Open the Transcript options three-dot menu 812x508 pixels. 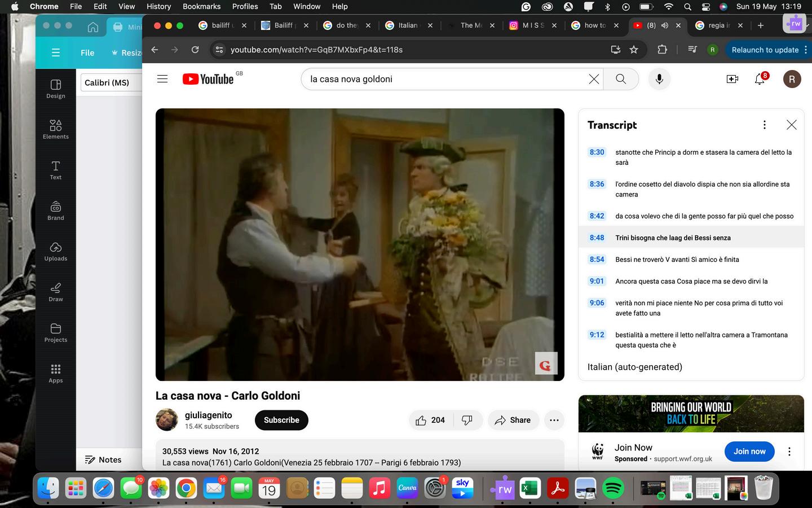pyautogui.click(x=765, y=125)
